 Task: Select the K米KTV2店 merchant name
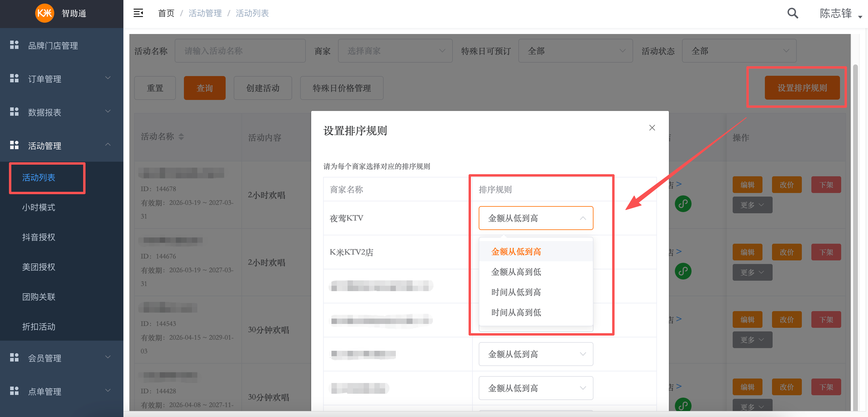[351, 252]
